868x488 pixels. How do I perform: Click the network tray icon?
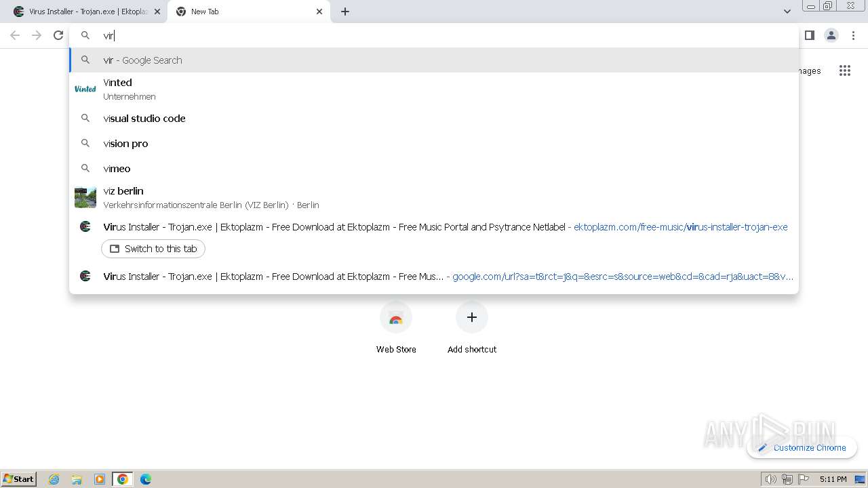[787, 479]
